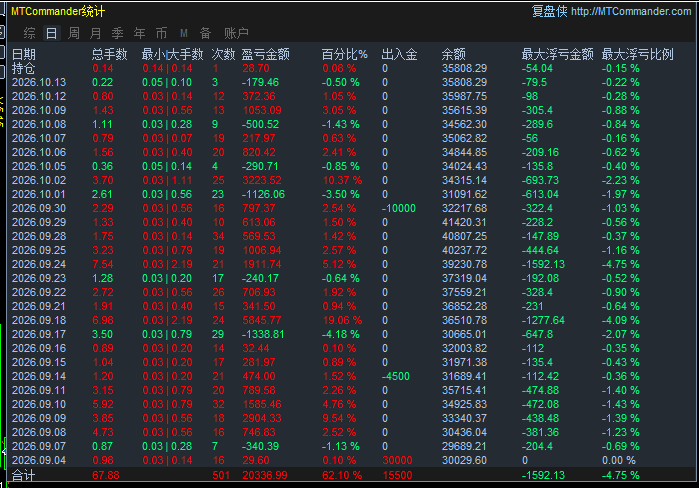Click percentage 9.54 %
The width and height of the screenshot is (699, 488).
(x=339, y=418)
